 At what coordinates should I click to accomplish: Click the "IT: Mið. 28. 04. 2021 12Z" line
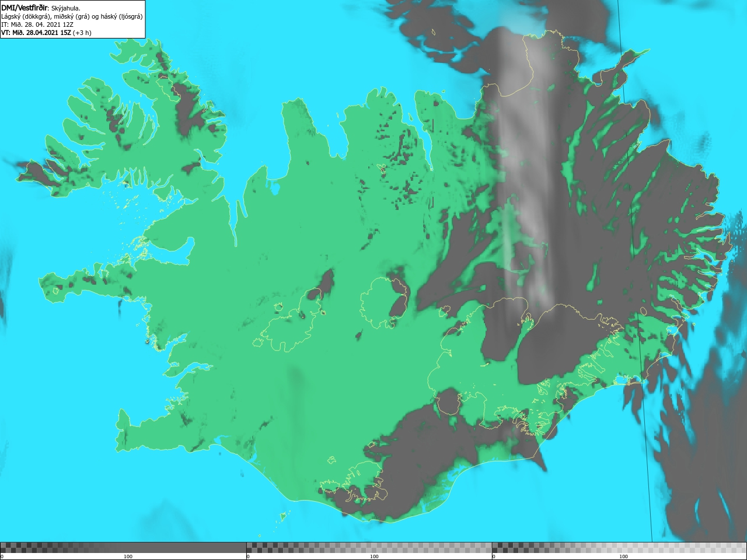click(x=37, y=24)
